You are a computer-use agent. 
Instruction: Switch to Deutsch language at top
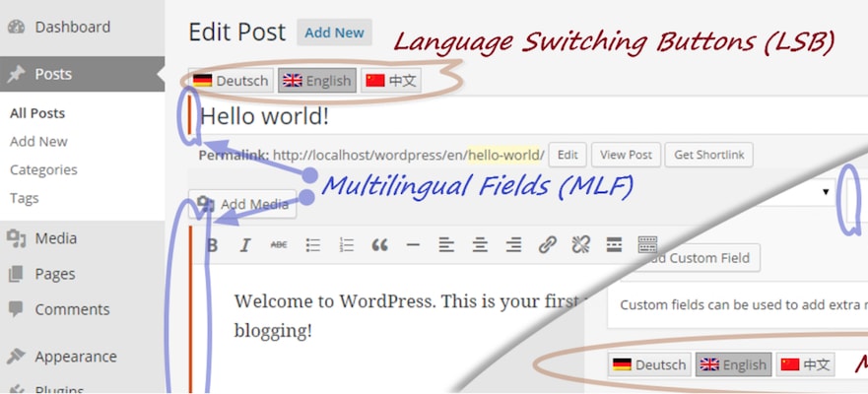[232, 81]
